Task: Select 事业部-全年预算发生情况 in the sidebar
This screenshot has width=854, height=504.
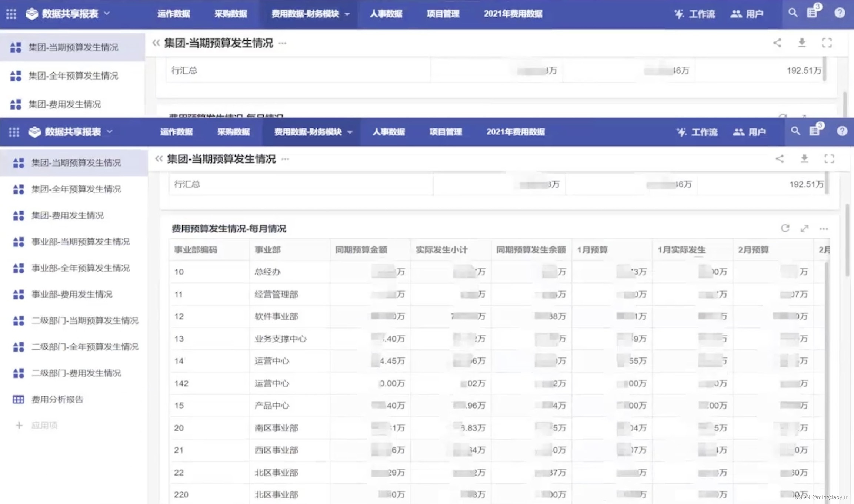Action: pos(80,268)
